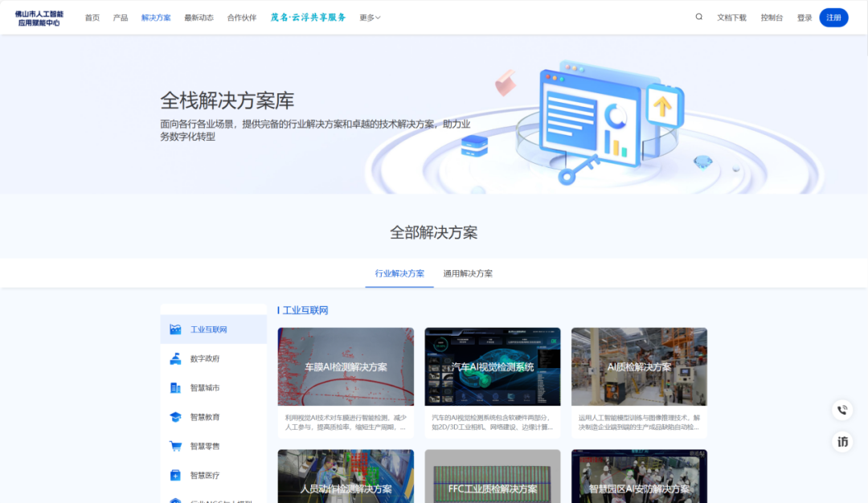Switch to the 通用解决方案 tab

469,272
